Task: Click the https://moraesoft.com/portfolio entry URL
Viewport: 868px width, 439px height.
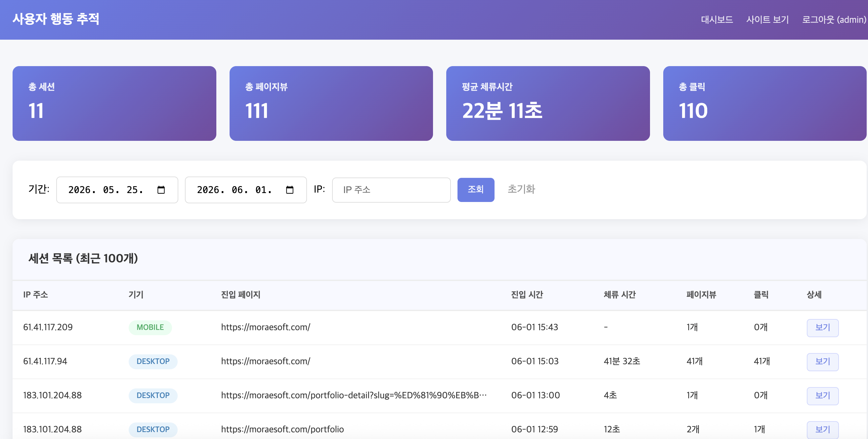Action: 282,429
